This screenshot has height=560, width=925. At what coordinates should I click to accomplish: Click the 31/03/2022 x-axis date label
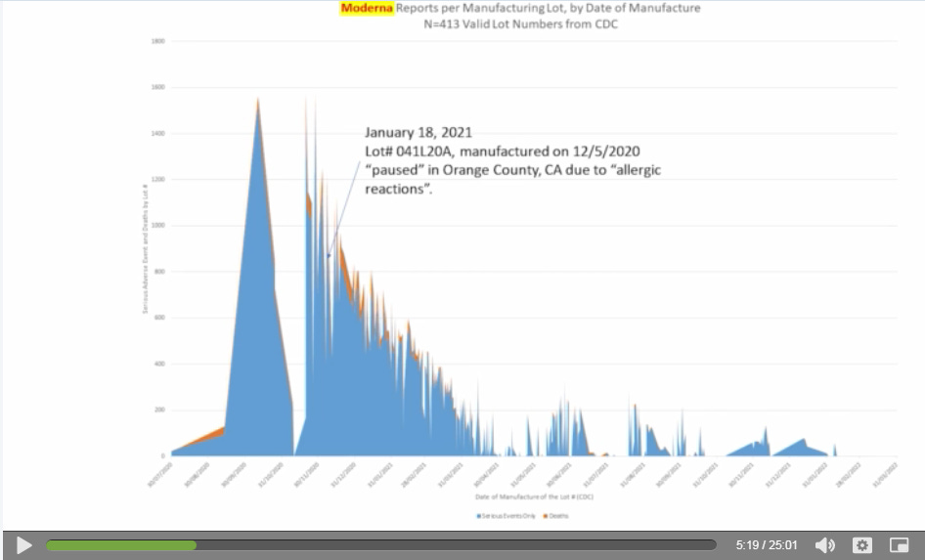pyautogui.click(x=885, y=475)
